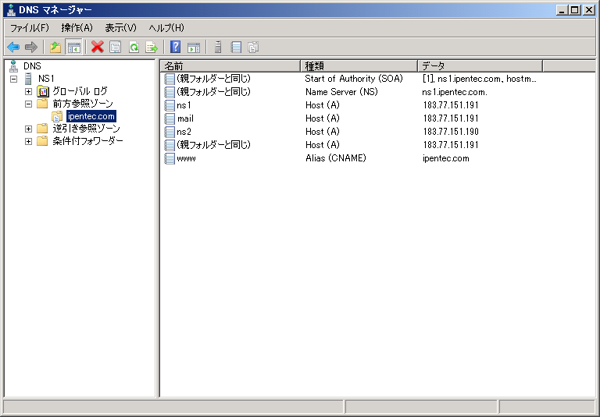Select the www record name

coord(186,158)
